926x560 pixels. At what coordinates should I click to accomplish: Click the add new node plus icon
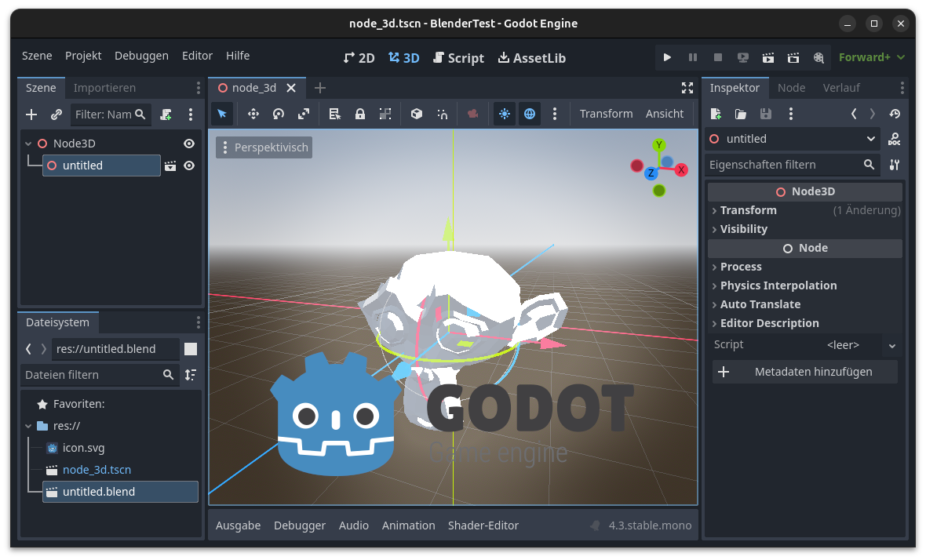coord(31,115)
